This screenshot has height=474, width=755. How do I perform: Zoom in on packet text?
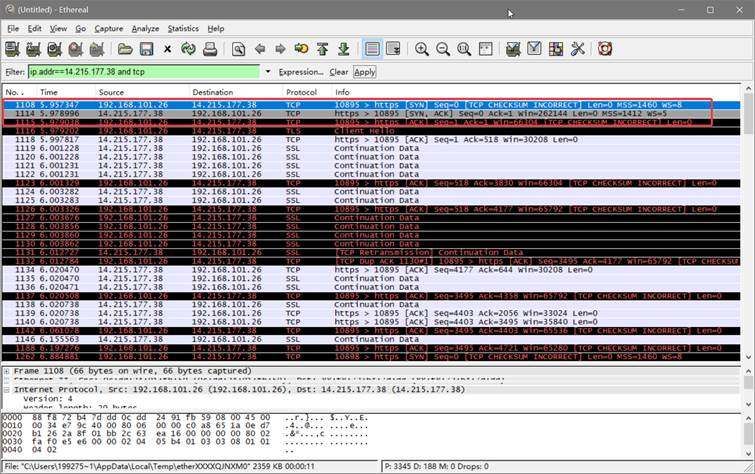tap(422, 49)
